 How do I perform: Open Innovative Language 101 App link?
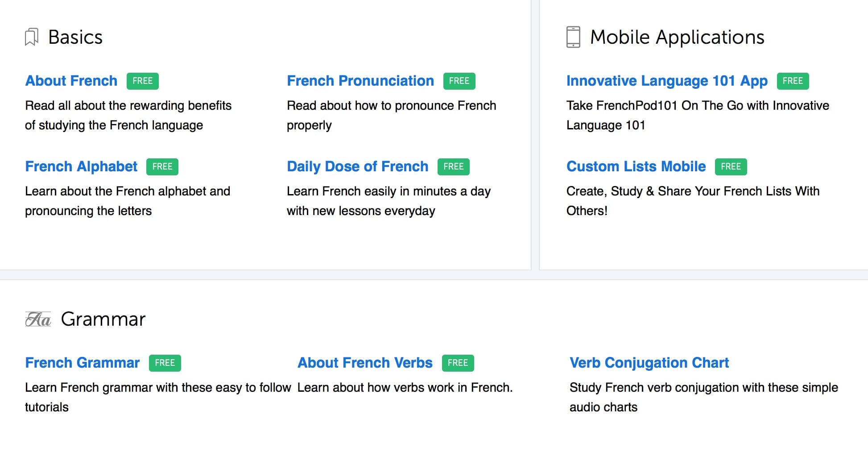pos(667,81)
